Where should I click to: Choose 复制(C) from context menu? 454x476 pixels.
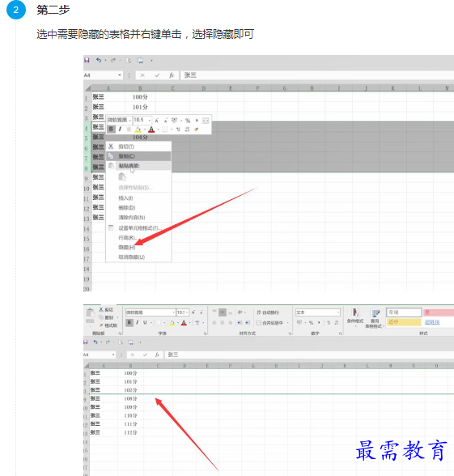coord(138,156)
